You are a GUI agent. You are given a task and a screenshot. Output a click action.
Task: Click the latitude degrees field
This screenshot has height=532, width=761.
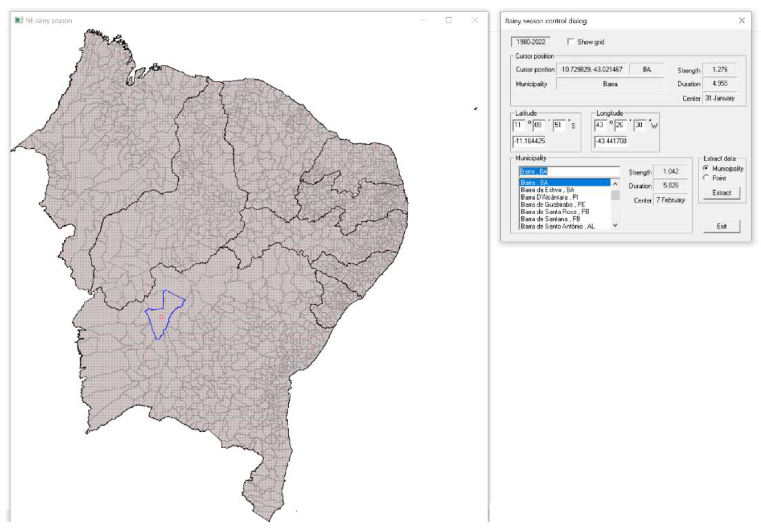(x=519, y=125)
